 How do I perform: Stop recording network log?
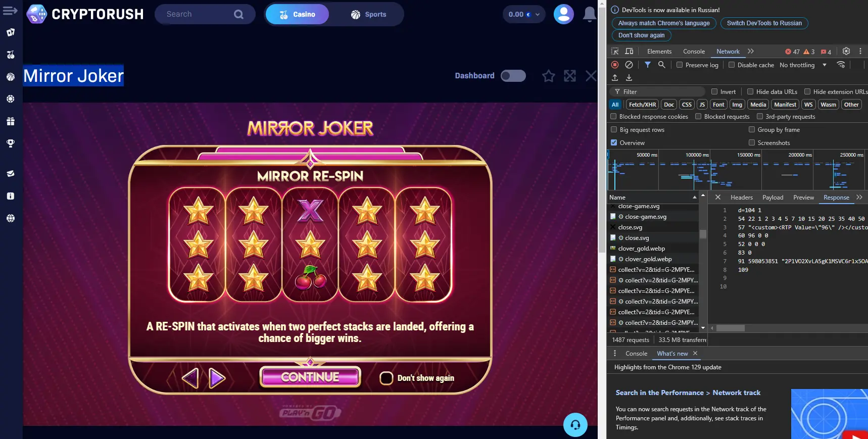[x=615, y=65]
